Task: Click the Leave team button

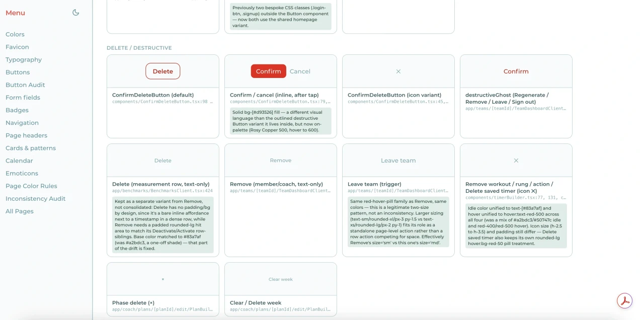Action: [x=398, y=161]
